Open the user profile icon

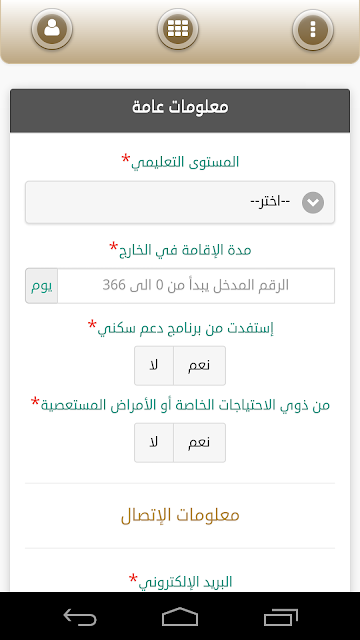[x=52, y=29]
